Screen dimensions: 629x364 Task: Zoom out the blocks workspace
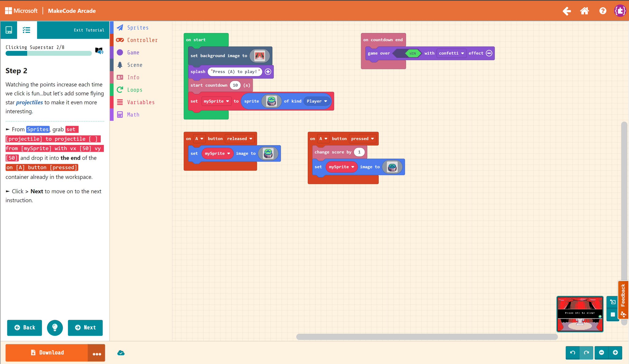tap(601, 353)
